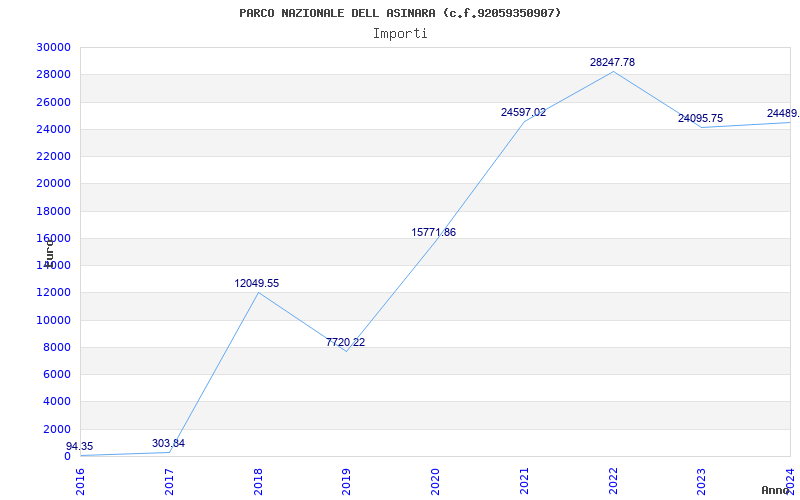Click the Anno x-axis title
Image resolution: width=800 pixels, height=500 pixels.
click(x=776, y=490)
